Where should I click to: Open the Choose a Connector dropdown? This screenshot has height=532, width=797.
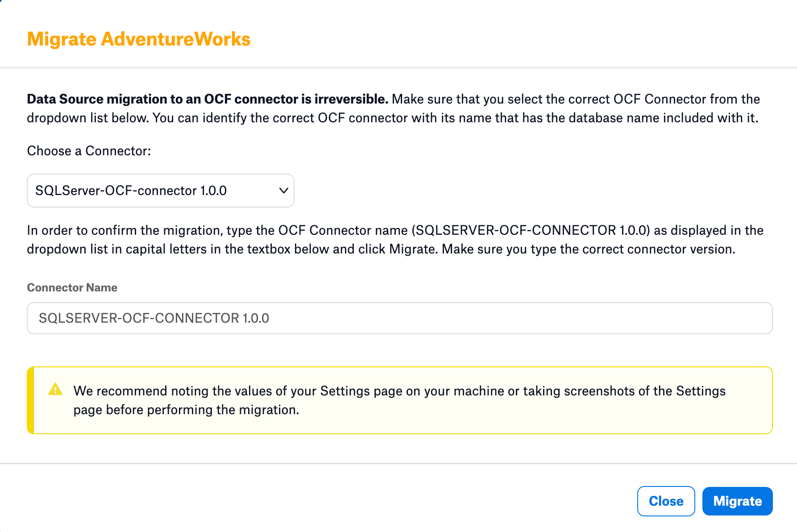click(x=161, y=191)
